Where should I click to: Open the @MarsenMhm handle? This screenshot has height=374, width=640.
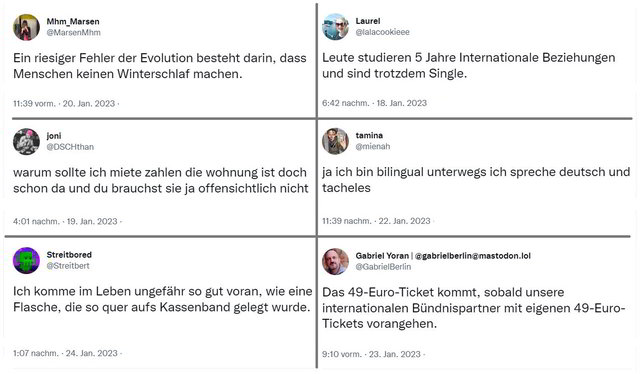coord(73,33)
